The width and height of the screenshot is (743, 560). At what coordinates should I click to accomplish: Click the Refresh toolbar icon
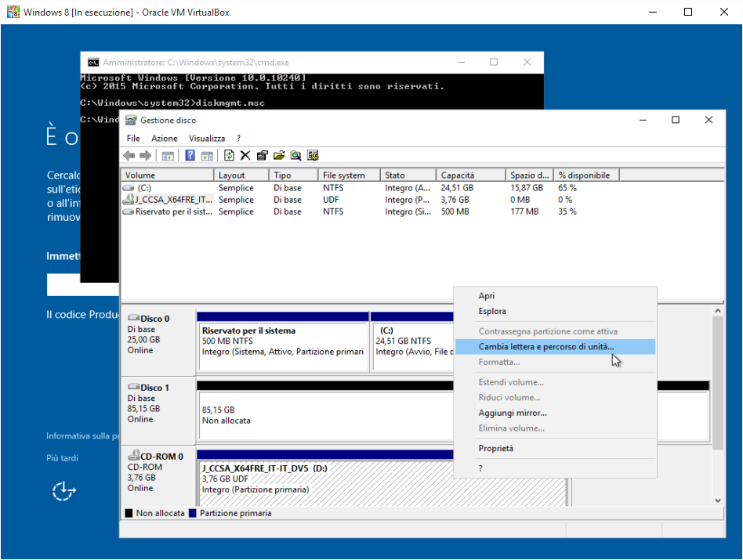point(229,155)
